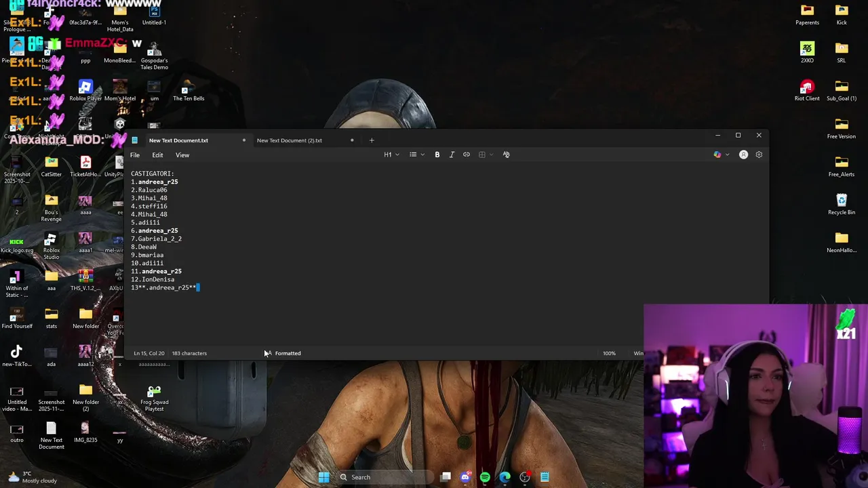Select the Riot Client desktop icon
Image resolution: width=868 pixels, height=488 pixels.
pyautogui.click(x=807, y=90)
